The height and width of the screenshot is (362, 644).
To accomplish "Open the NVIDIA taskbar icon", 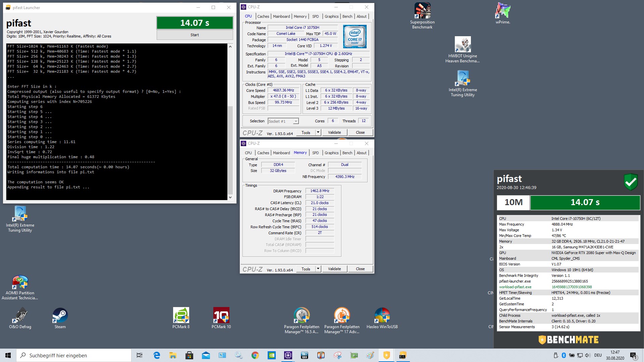I will [272, 355].
